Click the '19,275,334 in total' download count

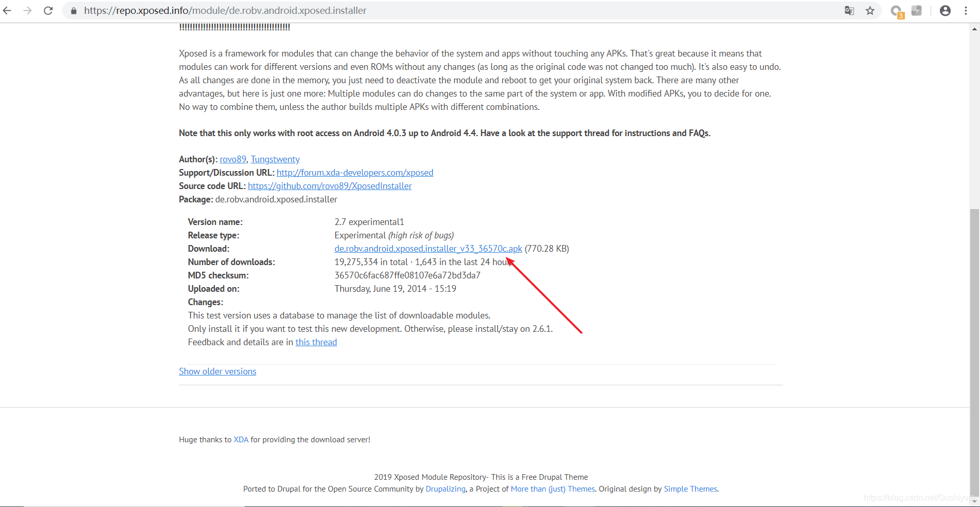click(x=371, y=262)
